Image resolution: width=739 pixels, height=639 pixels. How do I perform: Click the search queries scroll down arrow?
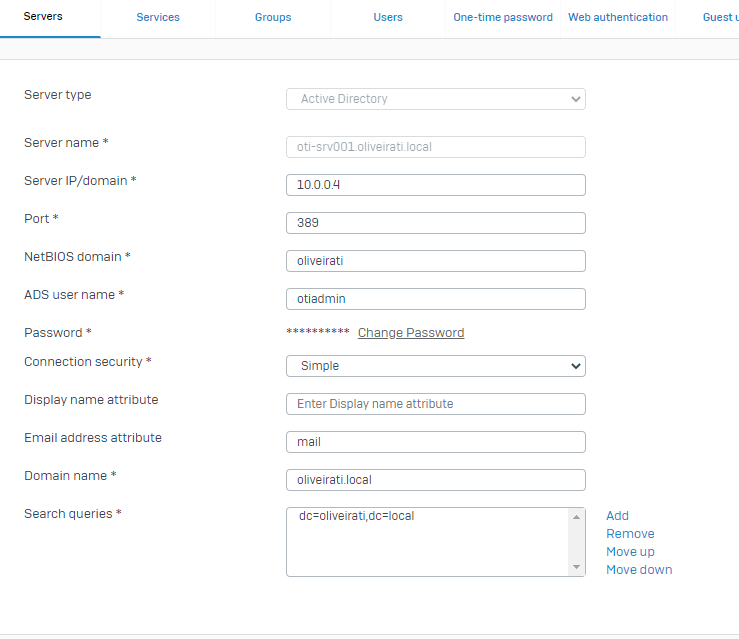click(576, 567)
